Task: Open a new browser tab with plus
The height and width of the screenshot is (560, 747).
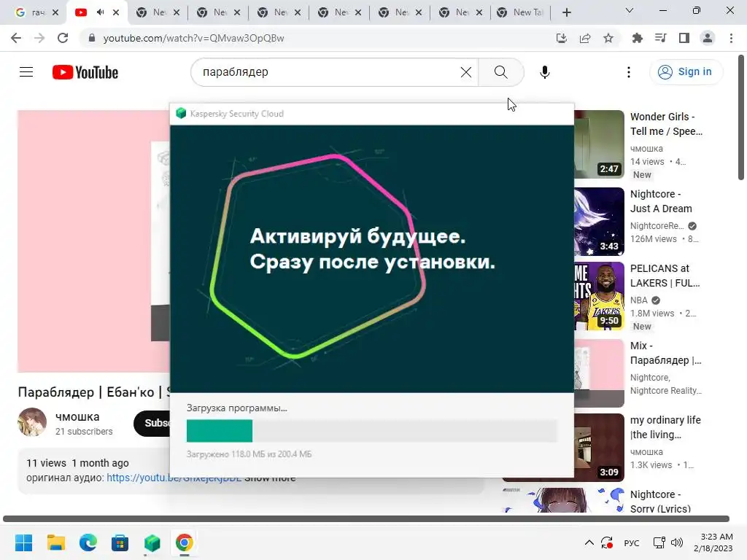Action: click(x=566, y=12)
